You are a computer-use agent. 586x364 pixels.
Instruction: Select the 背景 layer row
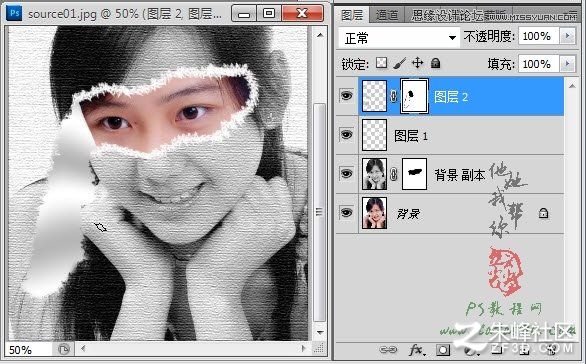(x=450, y=213)
